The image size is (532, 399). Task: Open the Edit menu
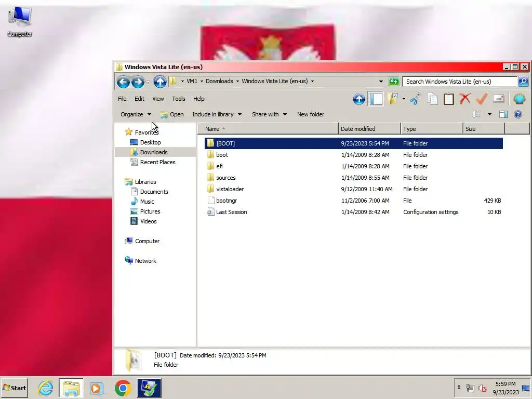(139, 99)
